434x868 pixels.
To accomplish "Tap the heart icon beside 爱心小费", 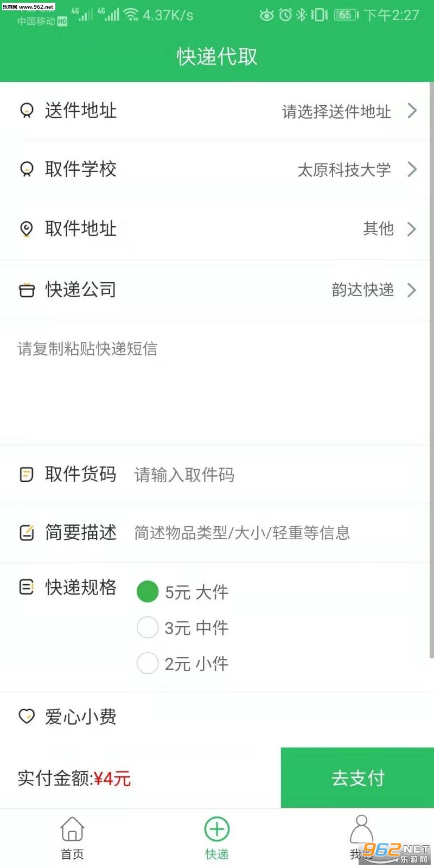I will 26,717.
